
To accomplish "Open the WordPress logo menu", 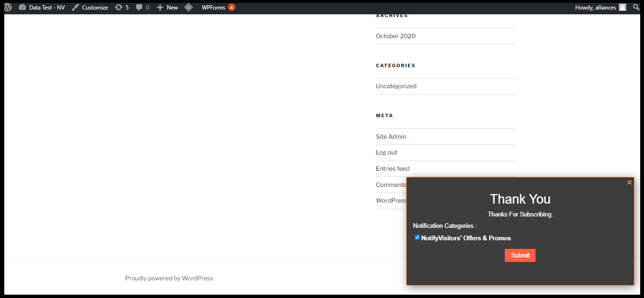I will (8, 8).
